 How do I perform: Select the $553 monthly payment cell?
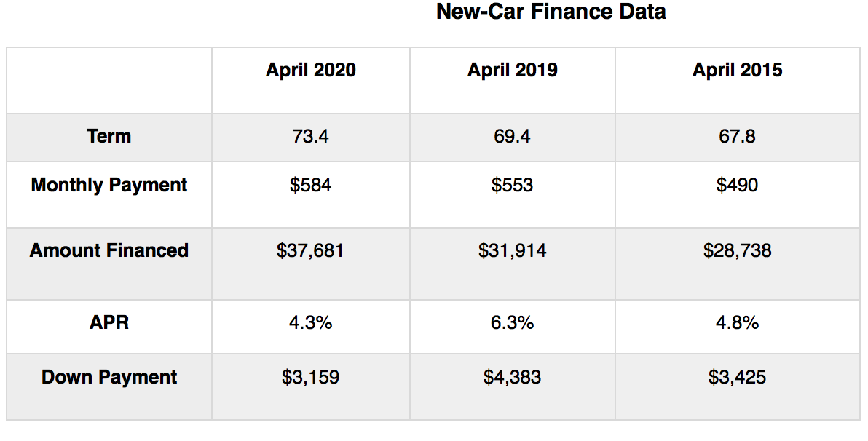tap(512, 186)
